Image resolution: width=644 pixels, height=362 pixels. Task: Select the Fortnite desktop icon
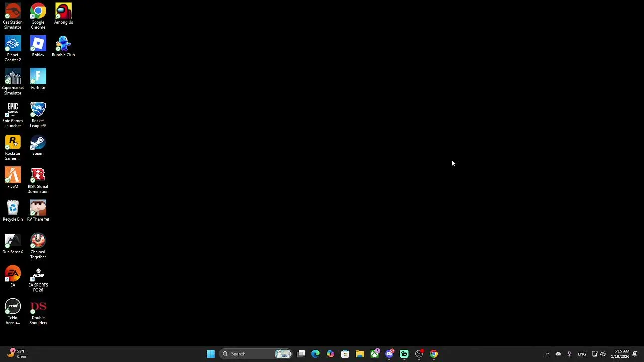click(38, 79)
